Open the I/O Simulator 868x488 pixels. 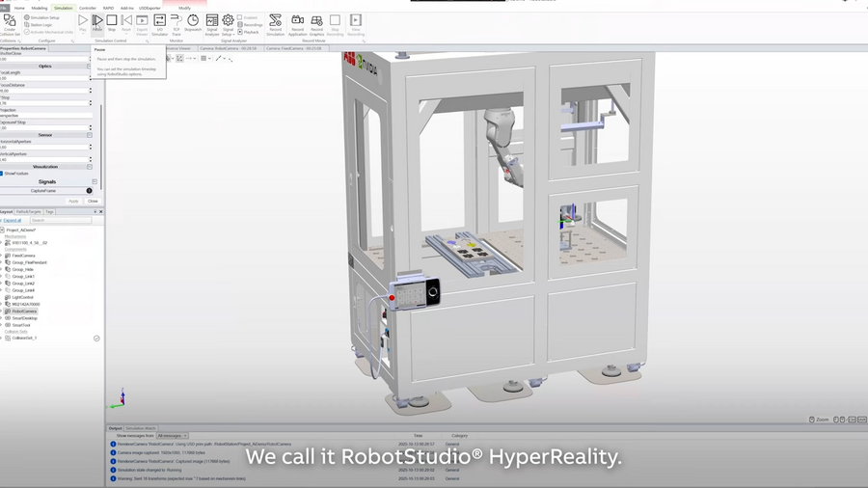click(159, 25)
